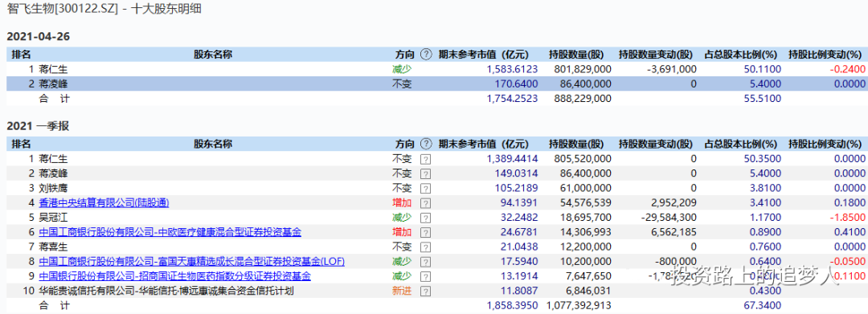This screenshot has height=314, width=868.
Task: Click the question icon in 富国天惠 fund row
Action: tap(425, 262)
